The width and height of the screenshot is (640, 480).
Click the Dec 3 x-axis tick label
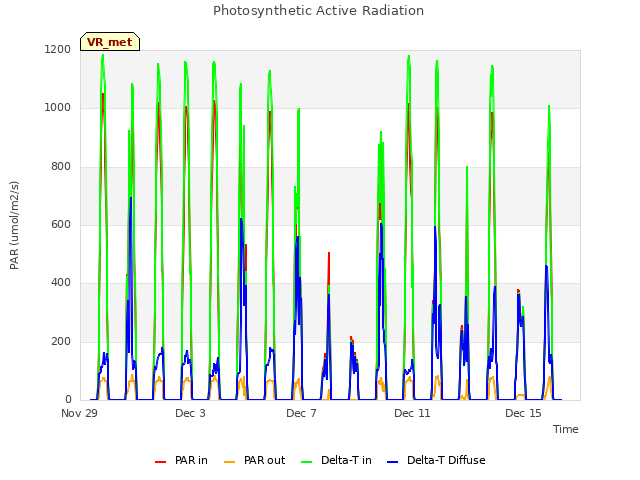(190, 413)
